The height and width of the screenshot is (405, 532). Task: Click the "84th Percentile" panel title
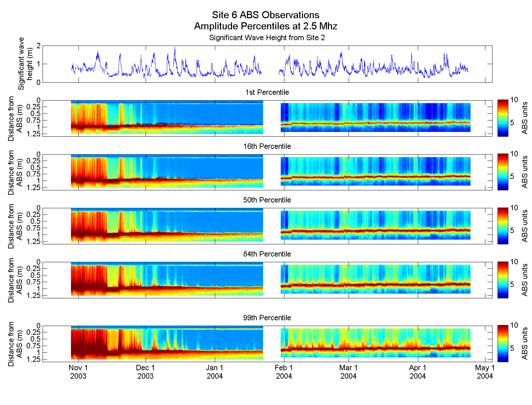tap(267, 254)
